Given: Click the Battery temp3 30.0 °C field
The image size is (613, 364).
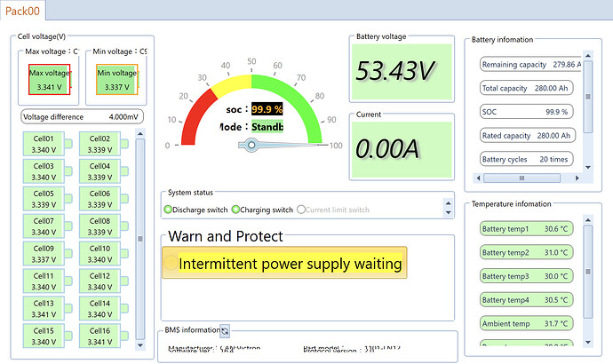Looking at the screenshot, I should pyautogui.click(x=526, y=276).
